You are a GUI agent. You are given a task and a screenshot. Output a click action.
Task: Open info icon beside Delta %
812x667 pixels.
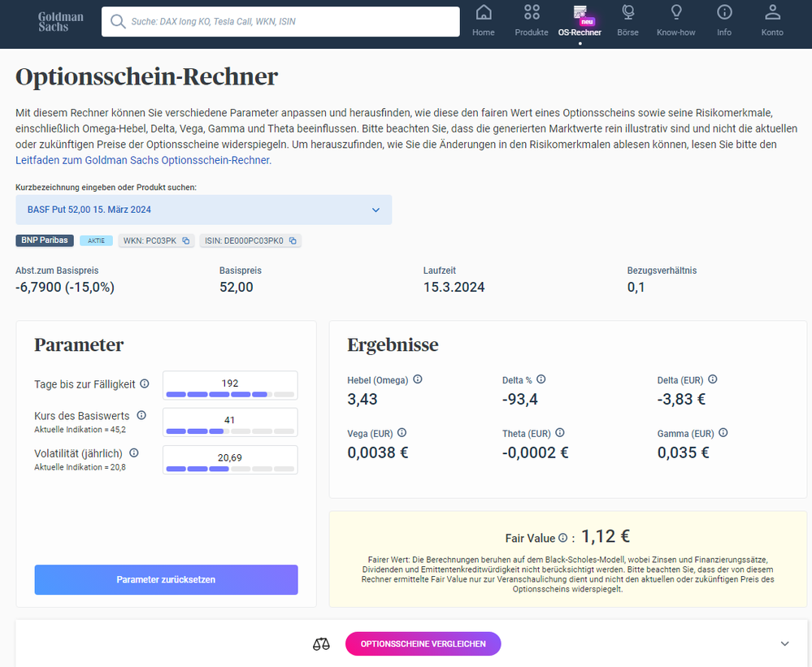541,379
